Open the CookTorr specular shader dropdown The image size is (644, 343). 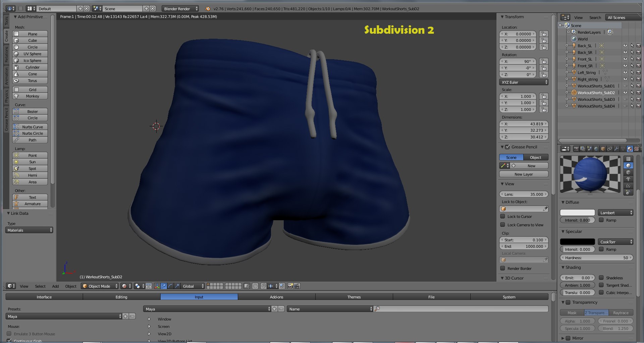coord(615,242)
